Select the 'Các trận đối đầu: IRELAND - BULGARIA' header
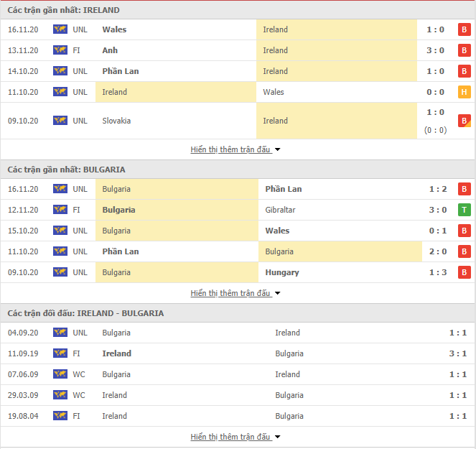 coord(238,313)
